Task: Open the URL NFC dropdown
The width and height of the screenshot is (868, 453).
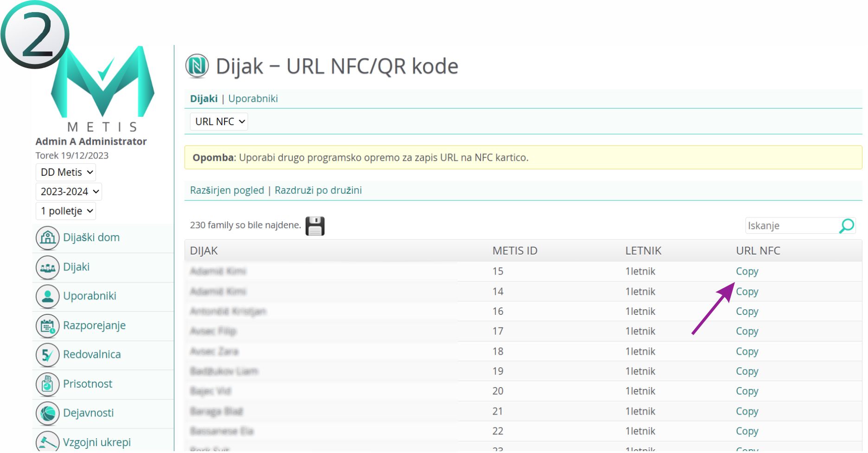Action: tap(219, 122)
